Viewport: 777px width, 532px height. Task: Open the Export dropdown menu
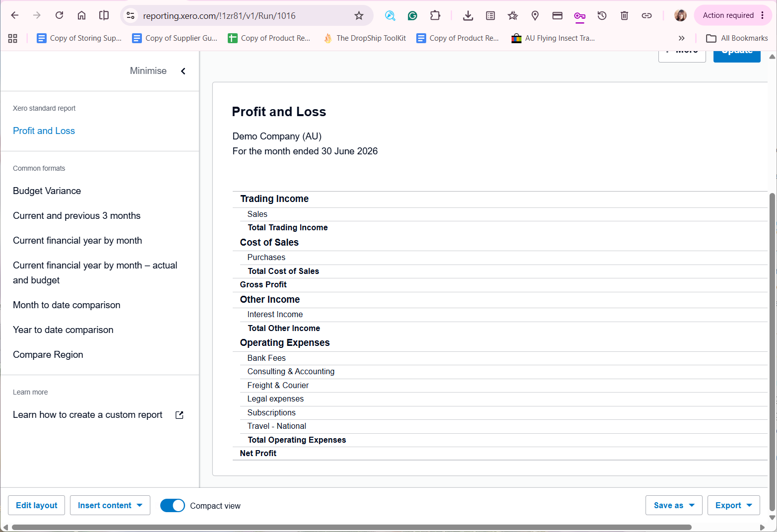click(x=733, y=505)
